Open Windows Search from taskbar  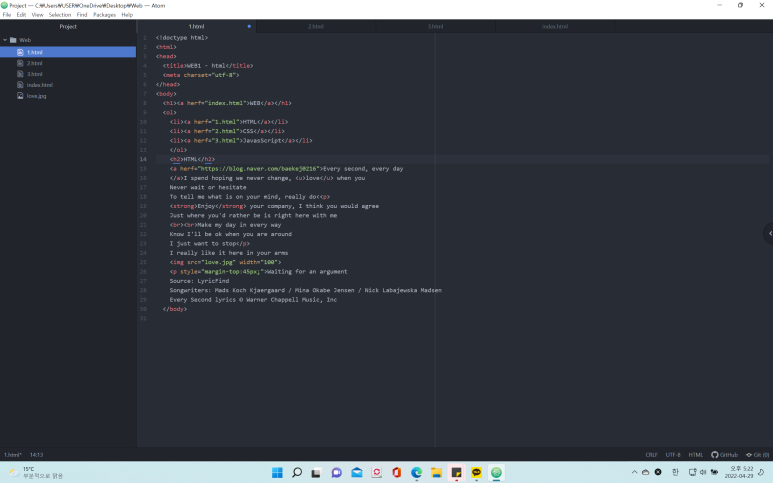tap(297, 473)
